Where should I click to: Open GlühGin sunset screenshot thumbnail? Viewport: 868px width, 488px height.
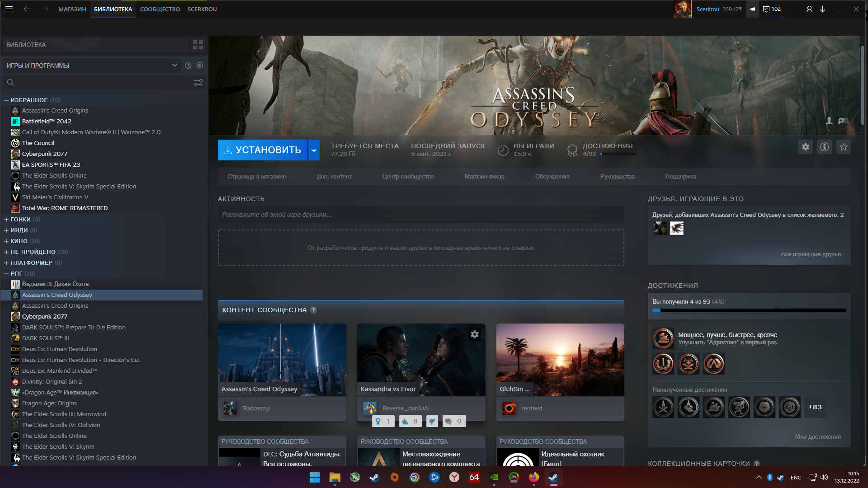point(560,360)
